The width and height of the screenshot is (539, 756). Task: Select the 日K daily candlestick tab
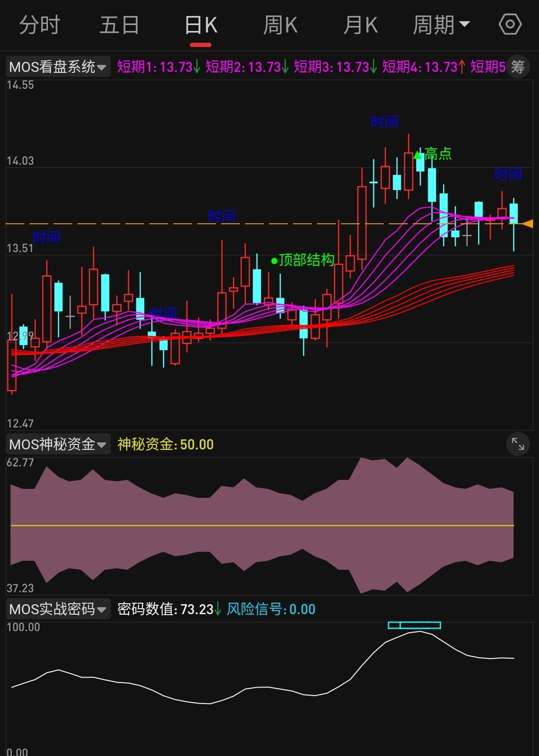coord(201,25)
